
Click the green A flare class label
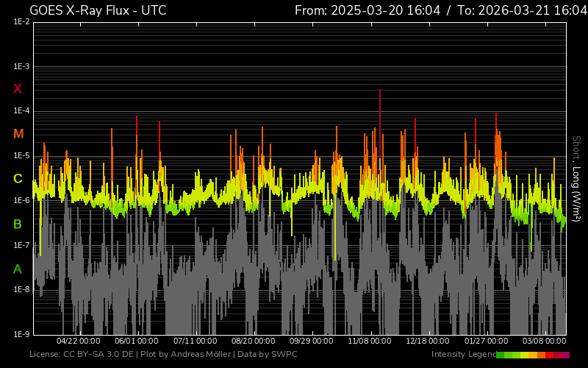18,269
